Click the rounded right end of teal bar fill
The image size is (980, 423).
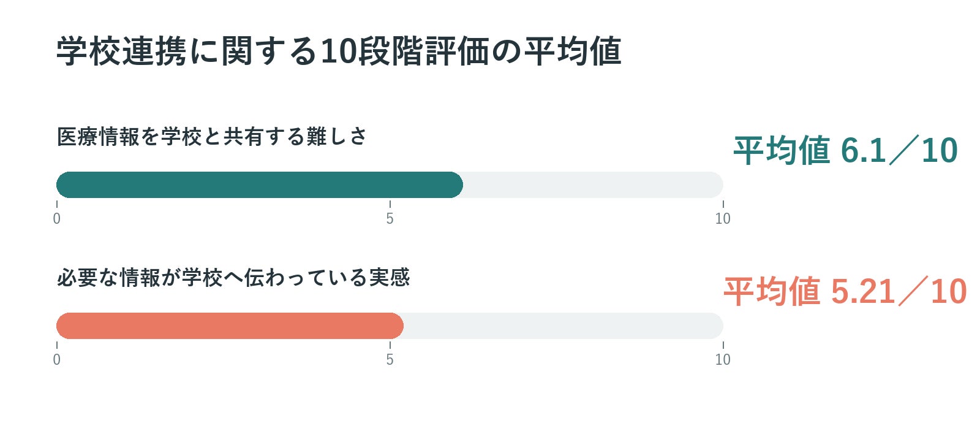tap(457, 185)
